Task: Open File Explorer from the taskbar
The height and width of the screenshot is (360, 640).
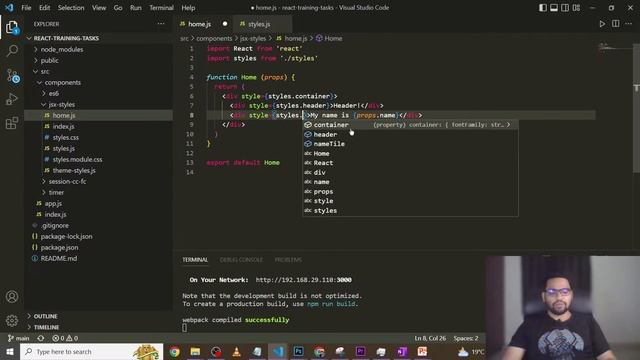Action: pyautogui.click(x=195, y=351)
